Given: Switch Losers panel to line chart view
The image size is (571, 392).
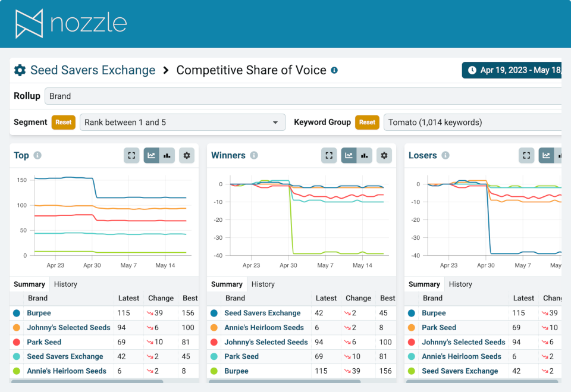Looking at the screenshot, I should coord(546,156).
